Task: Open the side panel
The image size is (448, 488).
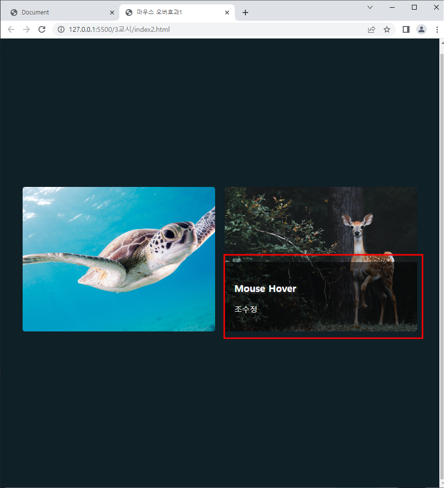Action: [406, 29]
